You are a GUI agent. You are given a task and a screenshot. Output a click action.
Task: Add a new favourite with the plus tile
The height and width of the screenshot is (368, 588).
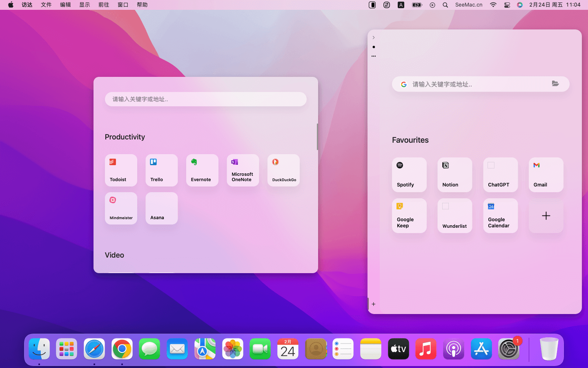[546, 215]
